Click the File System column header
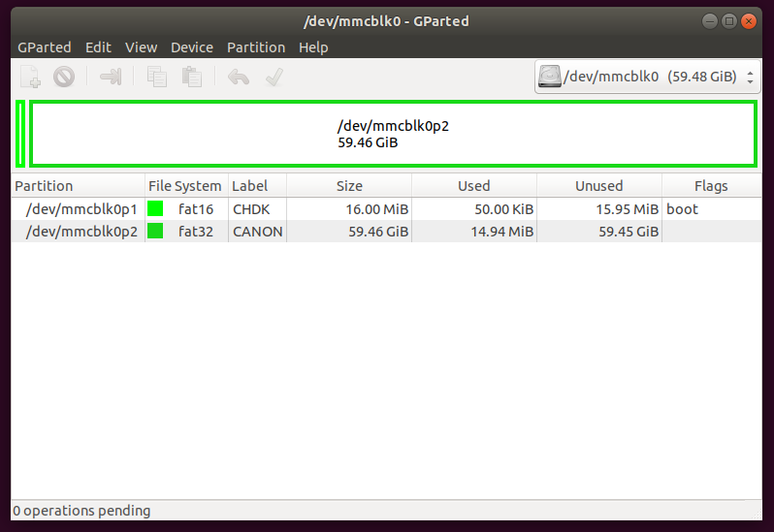 pos(185,186)
